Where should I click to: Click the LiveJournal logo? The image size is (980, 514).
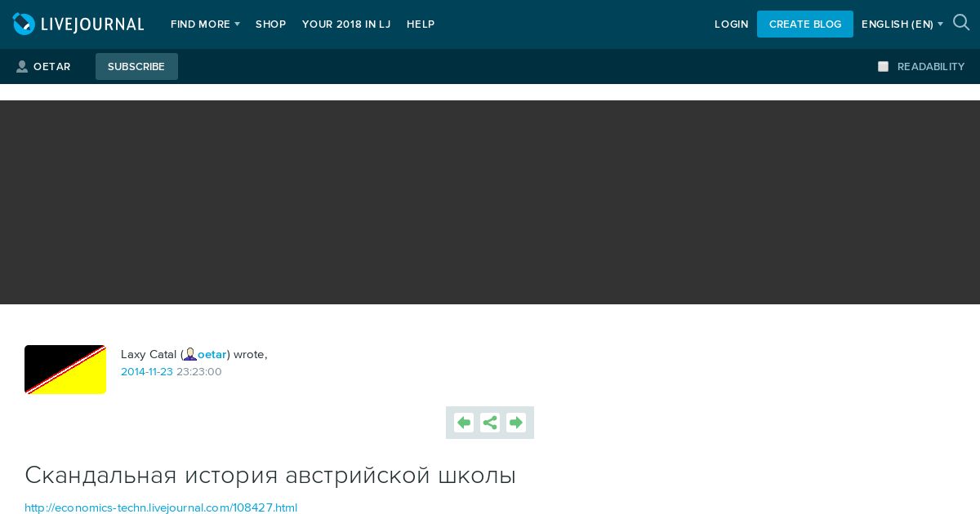pos(78,24)
